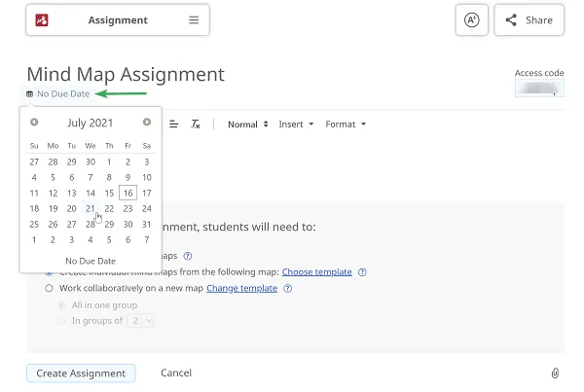Click the red app logo icon

click(42, 20)
